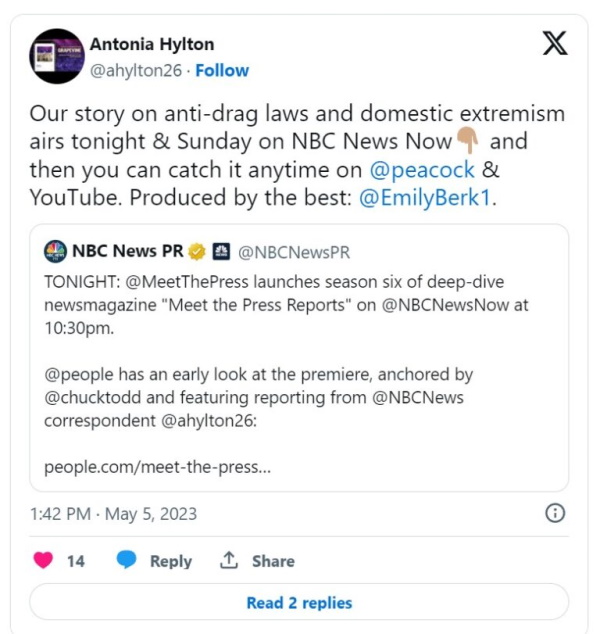Open the quoted people.com/meet-the-press link
The height and width of the screenshot is (634, 600).
157,467
